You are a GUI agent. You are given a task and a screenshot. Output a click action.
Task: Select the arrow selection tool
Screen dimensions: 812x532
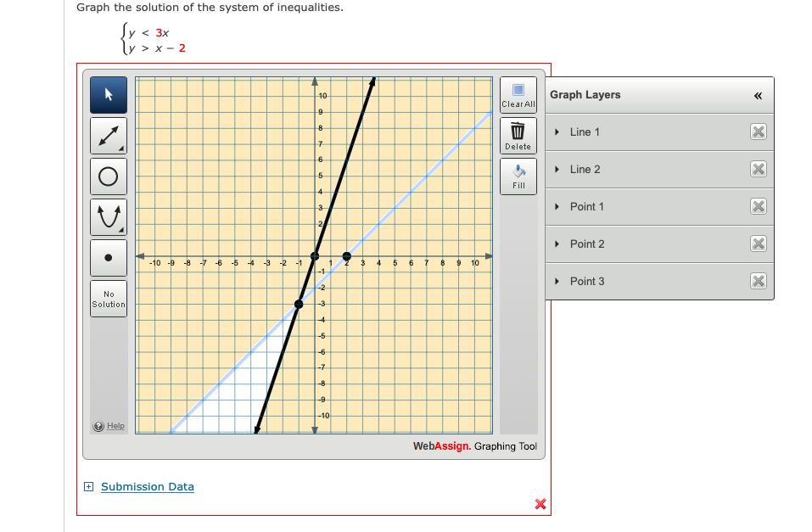[108, 94]
